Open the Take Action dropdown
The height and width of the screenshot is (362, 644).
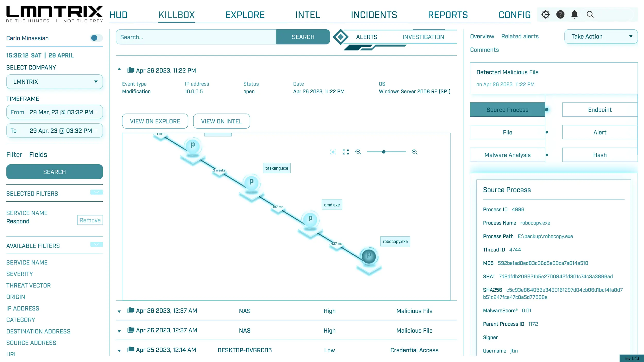coord(601,37)
